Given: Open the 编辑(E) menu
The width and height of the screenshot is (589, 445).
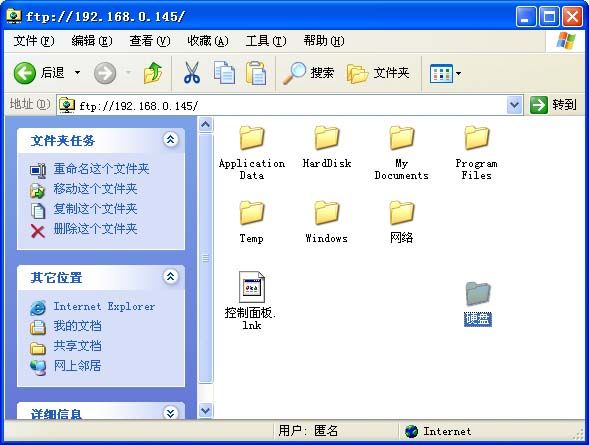Looking at the screenshot, I should [92, 41].
